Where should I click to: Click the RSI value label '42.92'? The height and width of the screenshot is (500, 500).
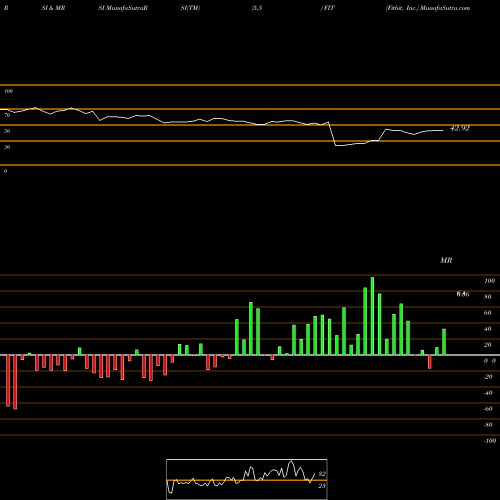point(460,128)
